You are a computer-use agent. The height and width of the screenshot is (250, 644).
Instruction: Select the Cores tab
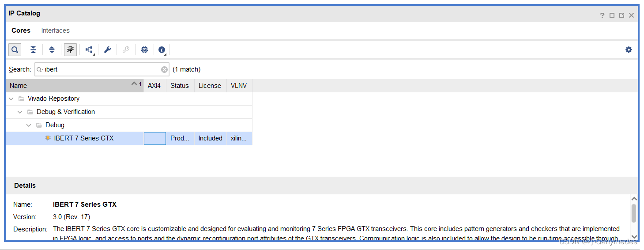pyautogui.click(x=21, y=30)
